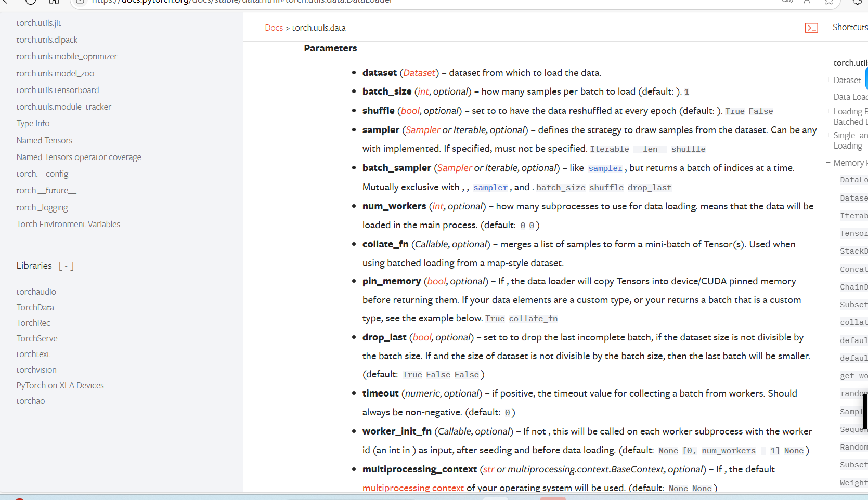Viewport: 868px width, 500px height.
Task: Click the timeout parameter name
Action: pos(380,394)
